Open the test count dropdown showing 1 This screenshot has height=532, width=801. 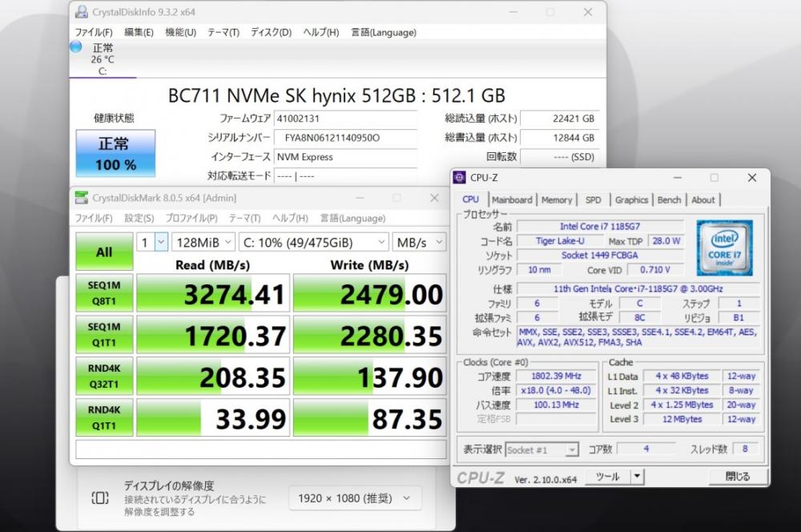[151, 242]
